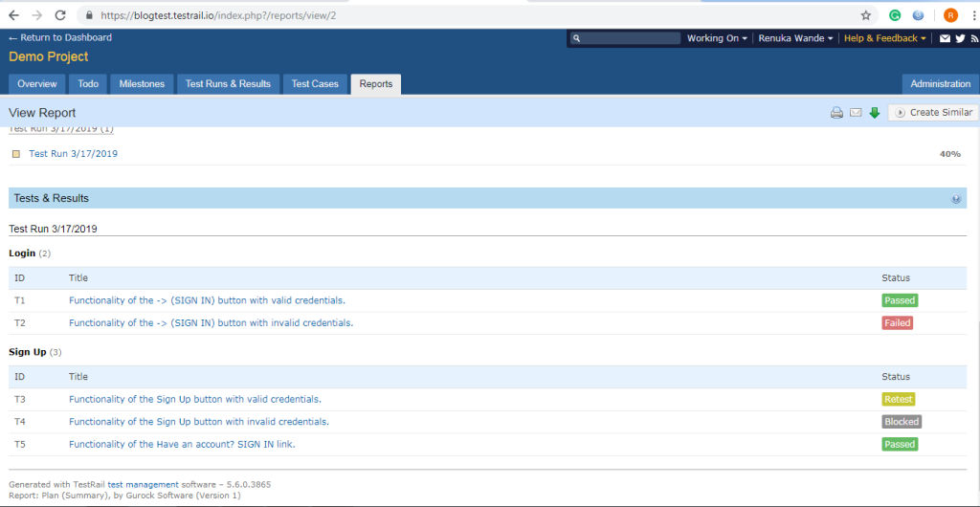Image resolution: width=980 pixels, height=507 pixels.
Task: Open the Twitter icon in header
Action: [960, 38]
